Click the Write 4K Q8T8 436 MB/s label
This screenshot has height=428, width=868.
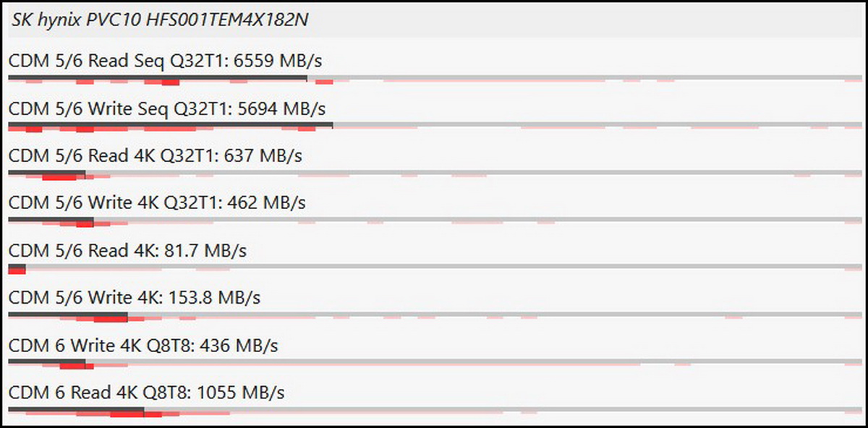click(x=143, y=345)
